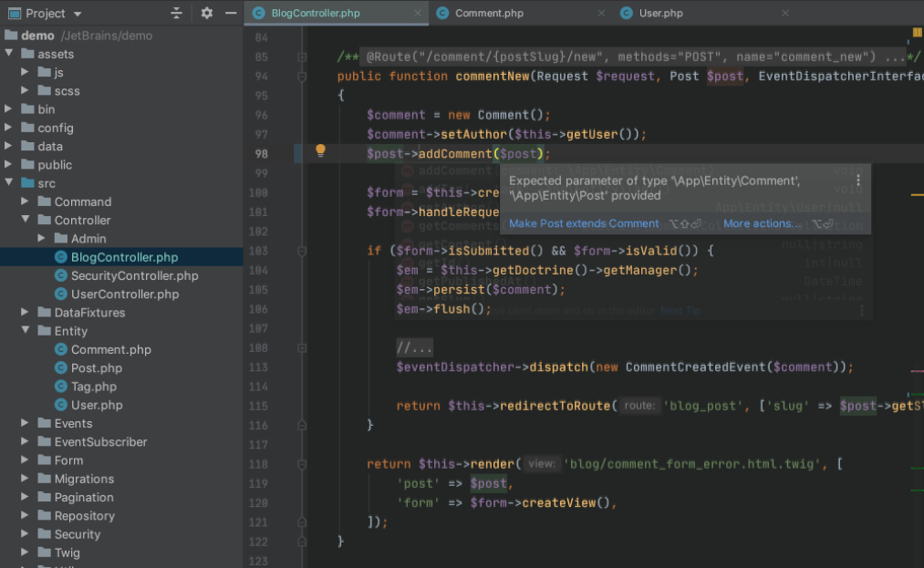Open the Project view dropdown
This screenshot has height=568, width=924.
click(77, 14)
